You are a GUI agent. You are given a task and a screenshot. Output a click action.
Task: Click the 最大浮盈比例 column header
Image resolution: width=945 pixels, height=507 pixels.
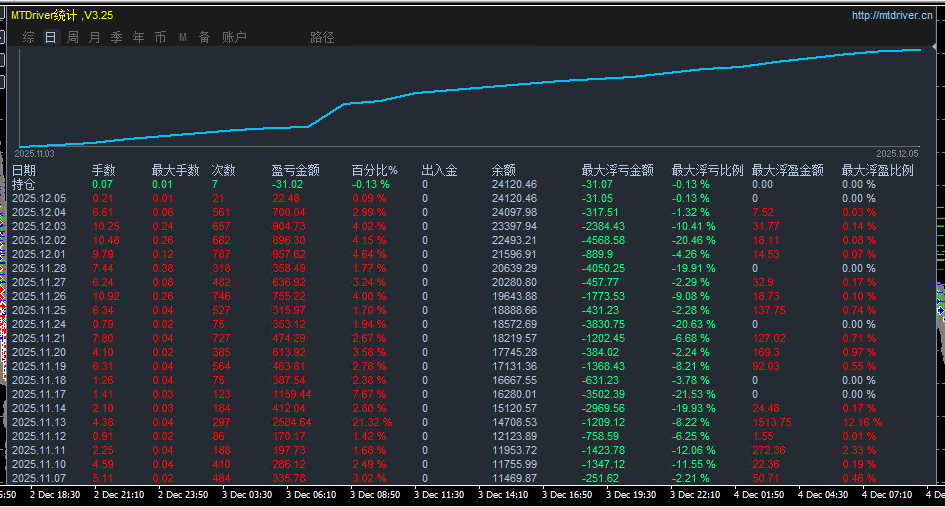click(x=878, y=171)
